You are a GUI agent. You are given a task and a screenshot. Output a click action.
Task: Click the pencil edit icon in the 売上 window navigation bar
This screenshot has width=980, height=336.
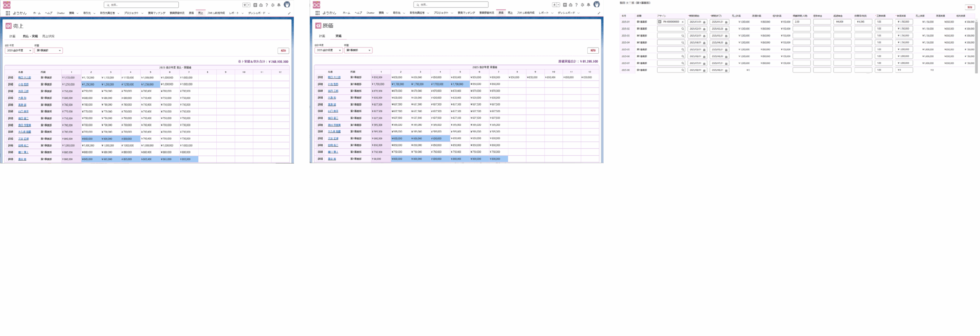point(289,13)
